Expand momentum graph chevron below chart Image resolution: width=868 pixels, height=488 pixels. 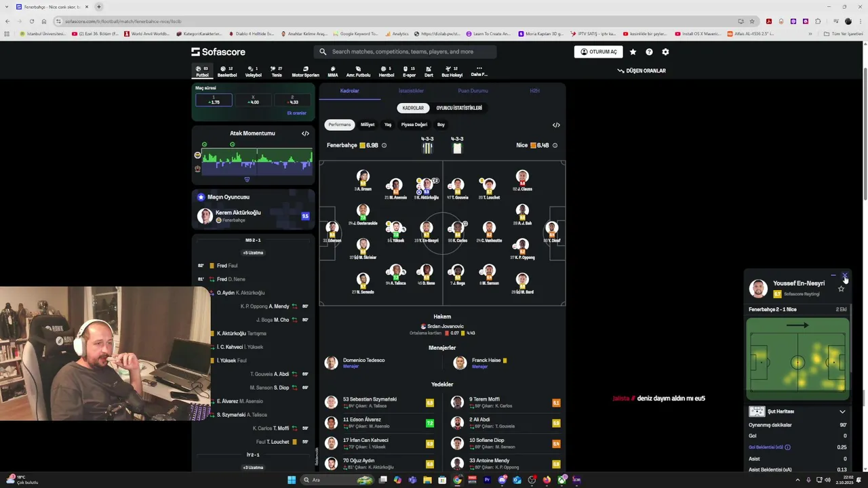[x=247, y=180]
